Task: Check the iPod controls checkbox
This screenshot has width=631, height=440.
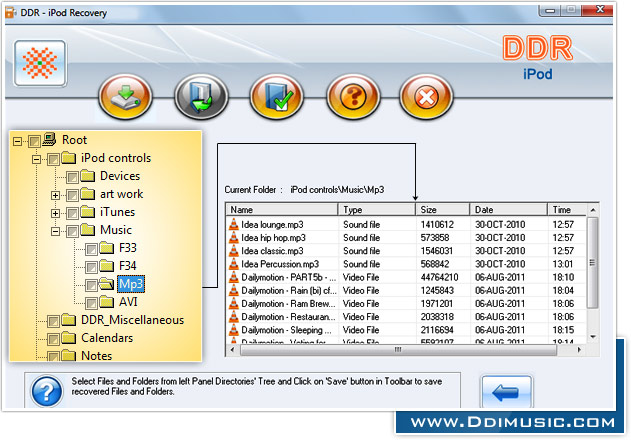Action: (53, 159)
